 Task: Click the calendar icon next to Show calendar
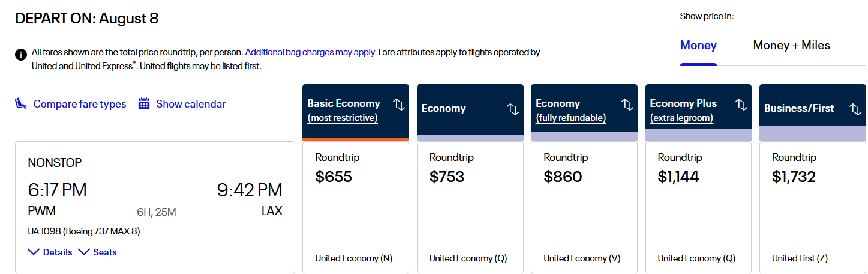pos(144,104)
